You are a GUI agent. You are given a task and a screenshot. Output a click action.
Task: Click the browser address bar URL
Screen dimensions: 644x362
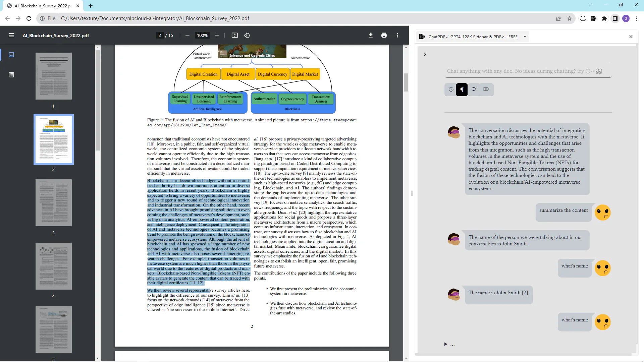[x=155, y=18]
